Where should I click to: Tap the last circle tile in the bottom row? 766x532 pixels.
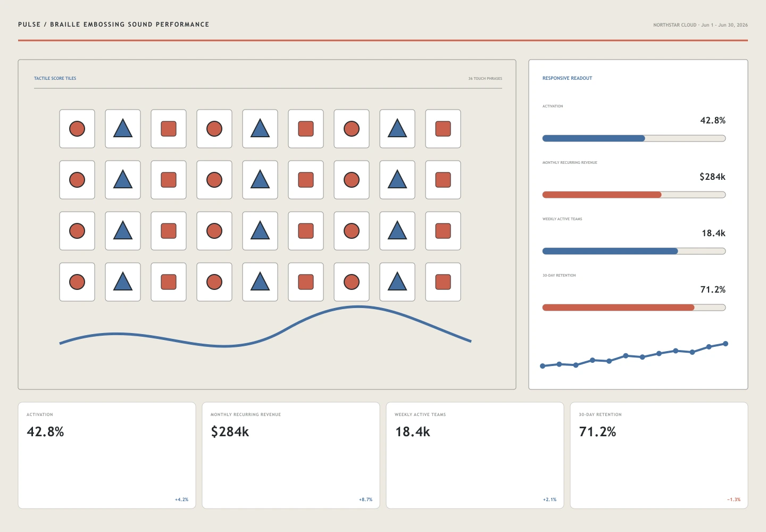point(352,282)
